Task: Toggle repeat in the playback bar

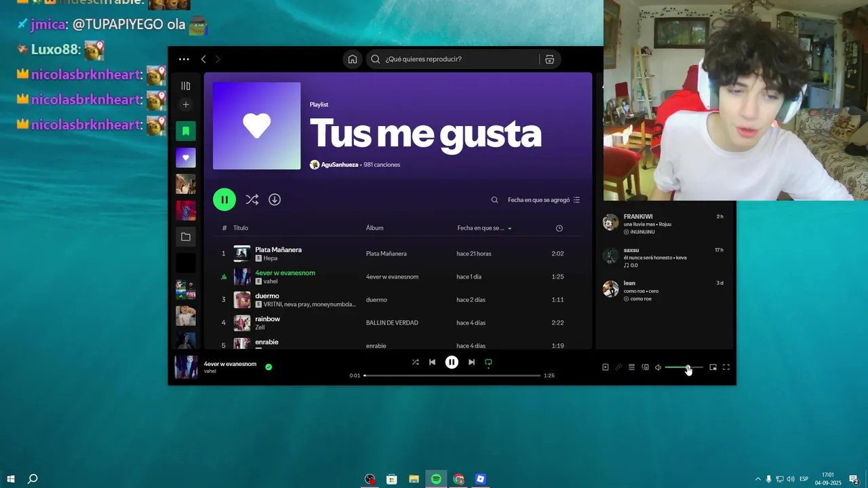Action: coord(488,362)
